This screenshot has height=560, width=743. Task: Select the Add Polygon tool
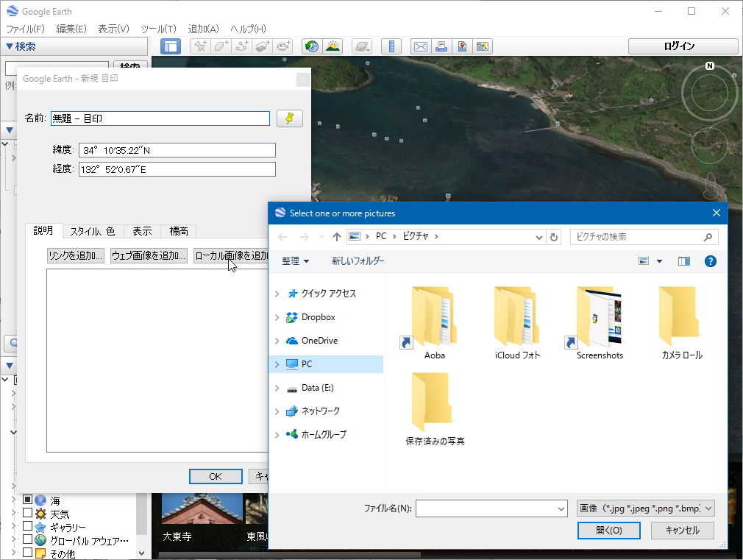coord(221,46)
